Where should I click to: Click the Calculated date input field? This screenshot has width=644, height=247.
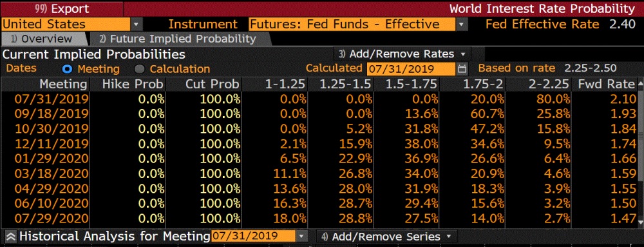pyautogui.click(x=411, y=68)
